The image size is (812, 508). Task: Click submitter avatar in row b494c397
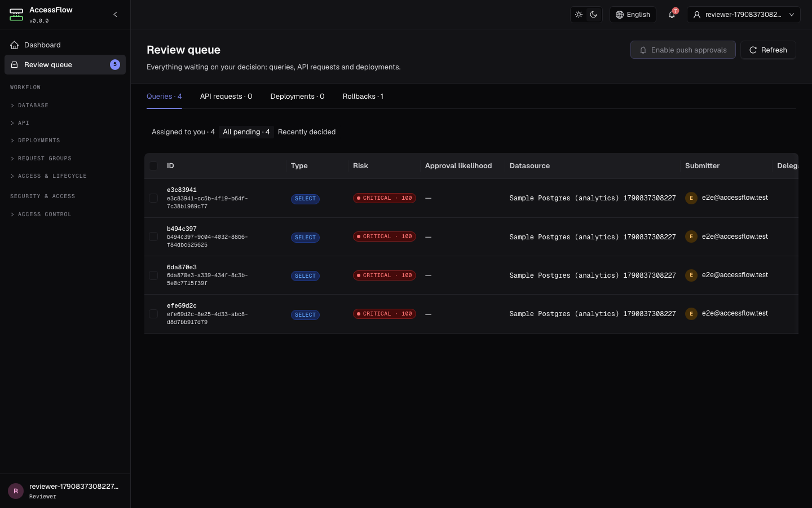691,237
